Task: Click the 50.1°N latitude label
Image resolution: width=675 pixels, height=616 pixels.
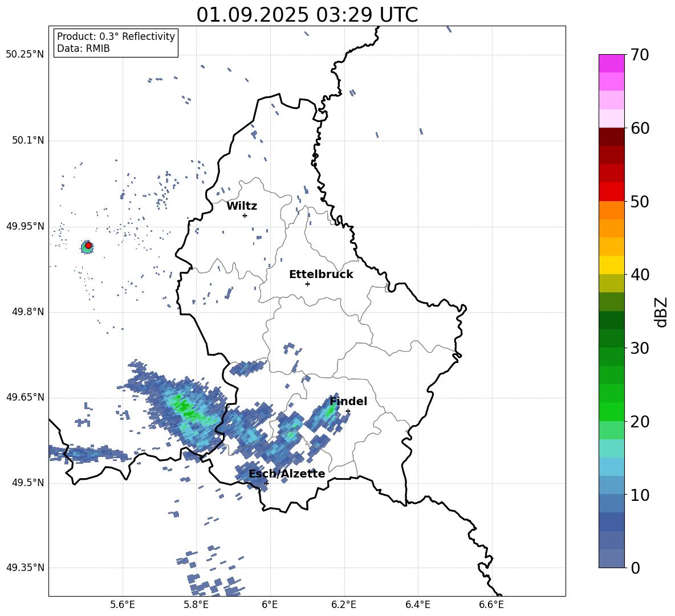Action: pyautogui.click(x=28, y=140)
